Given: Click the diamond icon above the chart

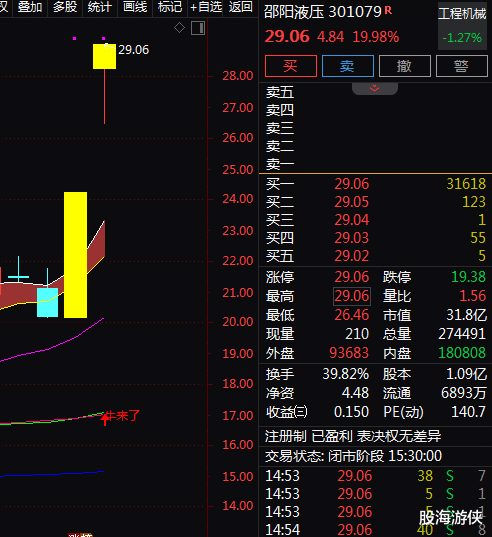Looking at the screenshot, I should click(x=179, y=28).
